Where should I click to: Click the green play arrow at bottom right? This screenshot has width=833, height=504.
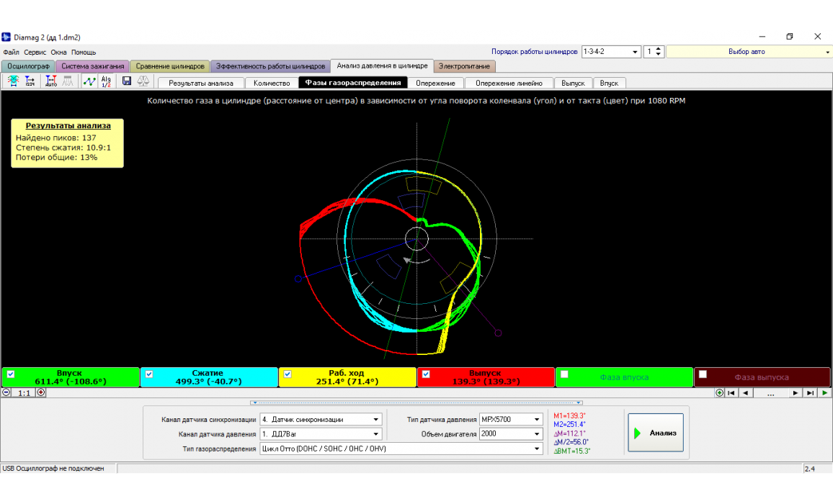(824, 392)
